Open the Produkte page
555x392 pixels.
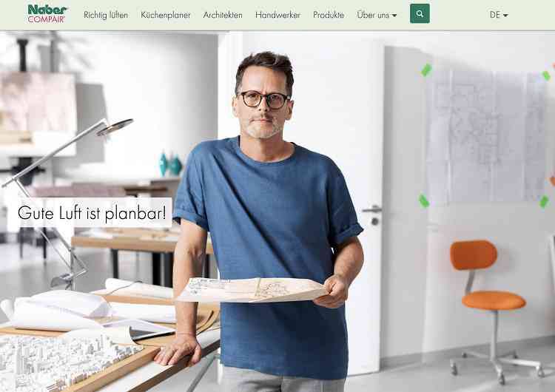pyautogui.click(x=329, y=15)
